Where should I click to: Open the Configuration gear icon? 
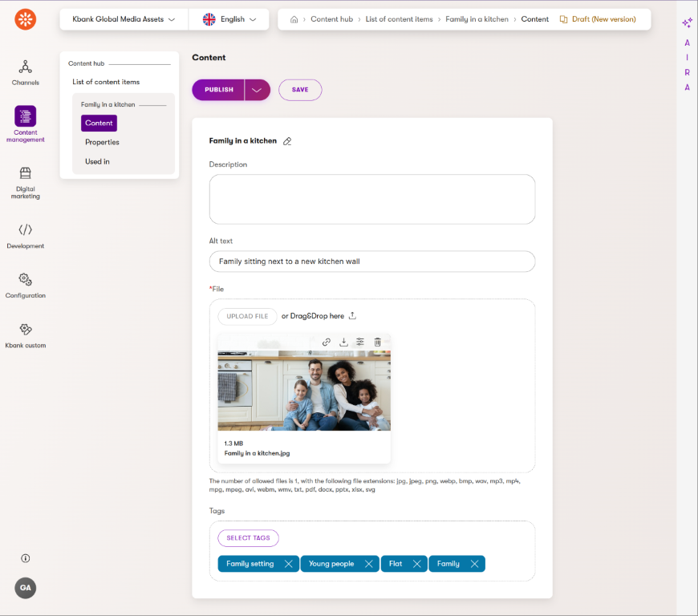[25, 280]
